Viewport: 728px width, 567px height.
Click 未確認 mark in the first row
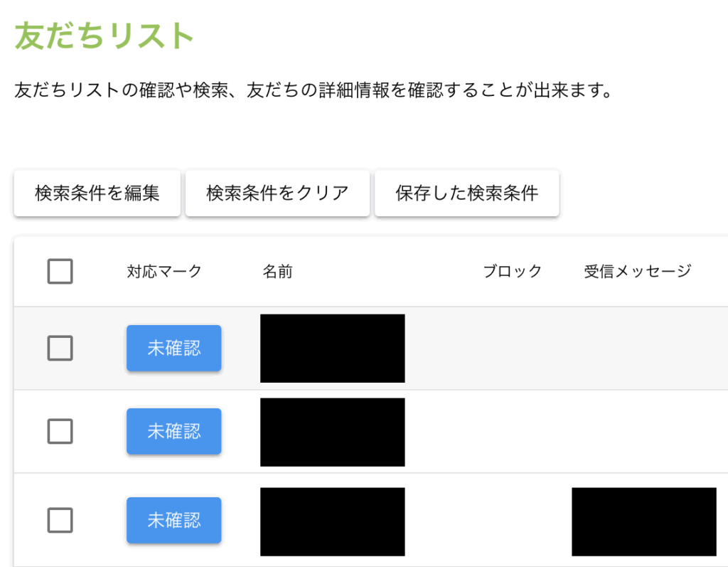pos(173,348)
